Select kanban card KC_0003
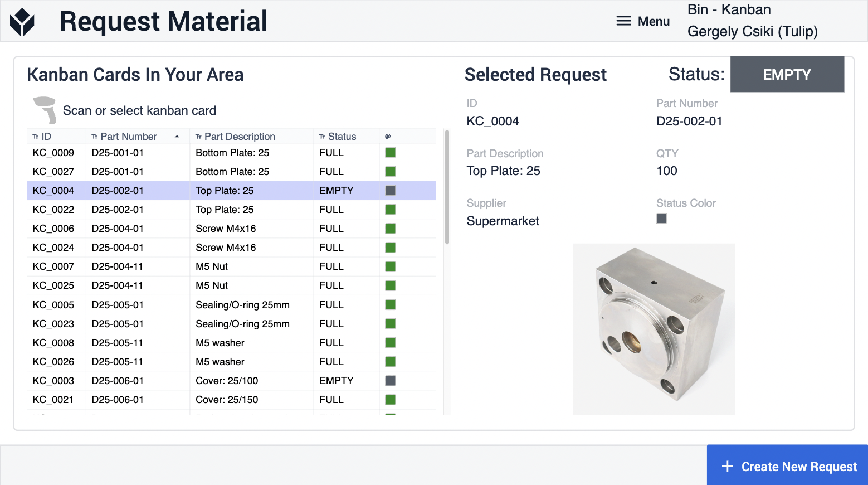Image resolution: width=868 pixels, height=485 pixels. [x=231, y=381]
